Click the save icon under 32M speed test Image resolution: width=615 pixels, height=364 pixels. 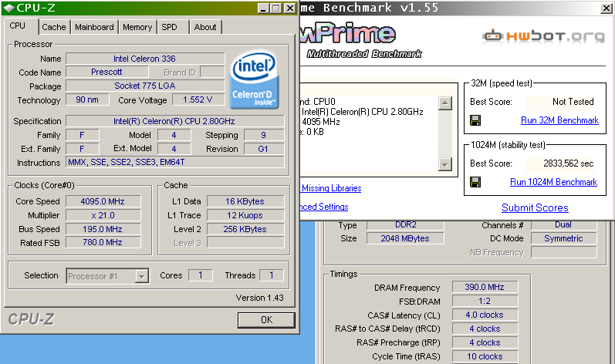pos(475,120)
